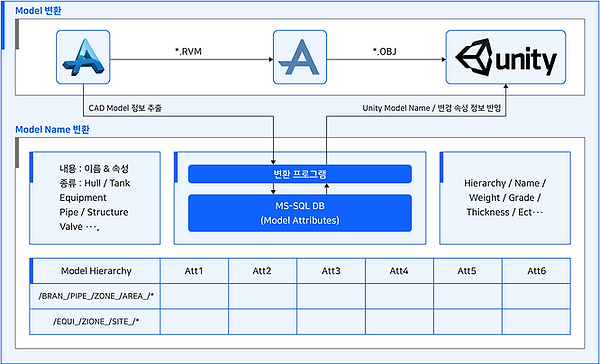Image resolution: width=600 pixels, height=364 pixels.
Task: Click the '*.OBJ' arrow label
Action: click(385, 51)
